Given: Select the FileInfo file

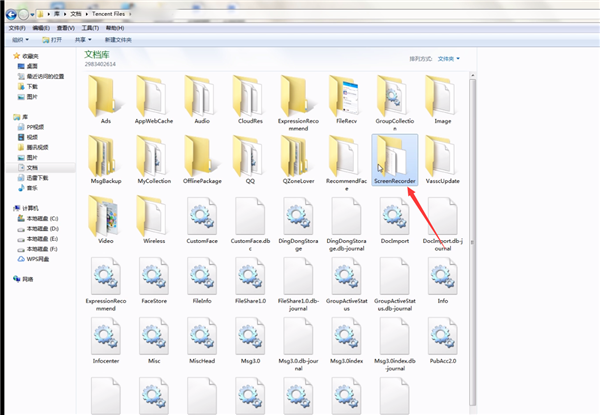Looking at the screenshot, I should pos(202,281).
